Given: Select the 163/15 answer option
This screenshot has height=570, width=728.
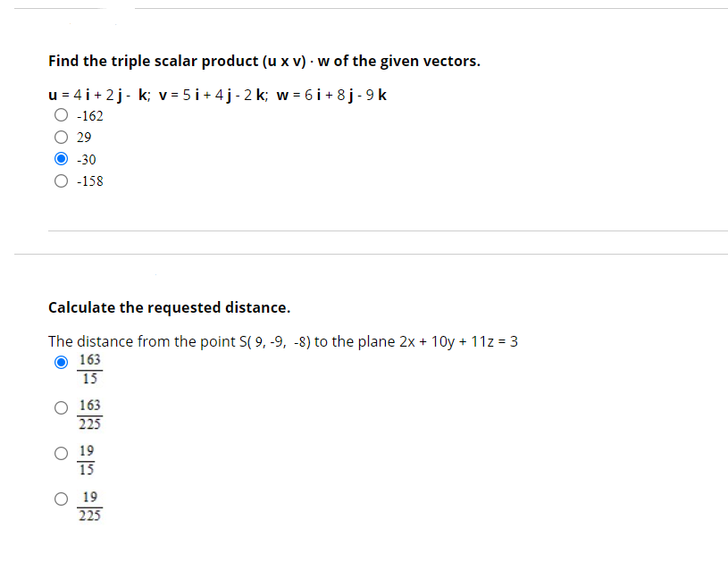Looking at the screenshot, I should [x=61, y=363].
